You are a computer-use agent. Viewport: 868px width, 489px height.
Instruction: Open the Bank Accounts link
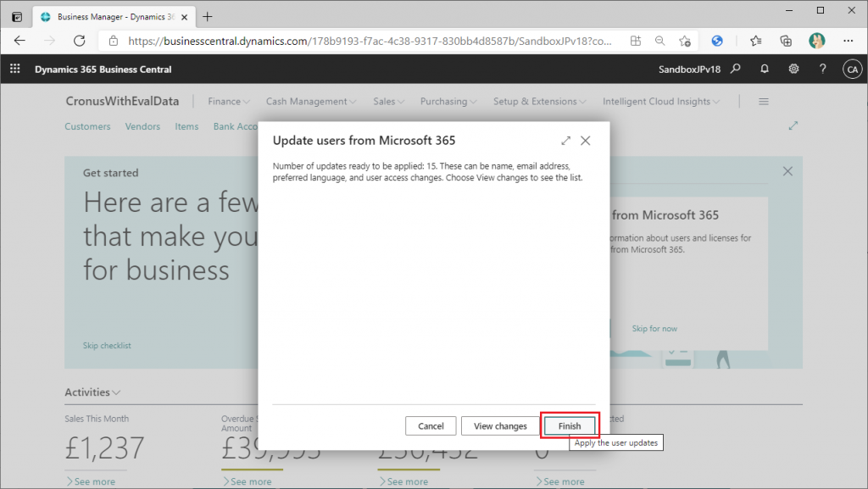pyautogui.click(x=236, y=126)
